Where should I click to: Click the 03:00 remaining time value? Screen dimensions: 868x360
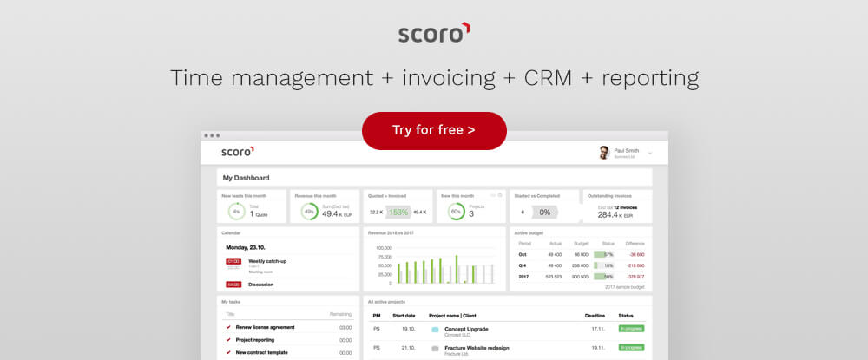pos(345,327)
